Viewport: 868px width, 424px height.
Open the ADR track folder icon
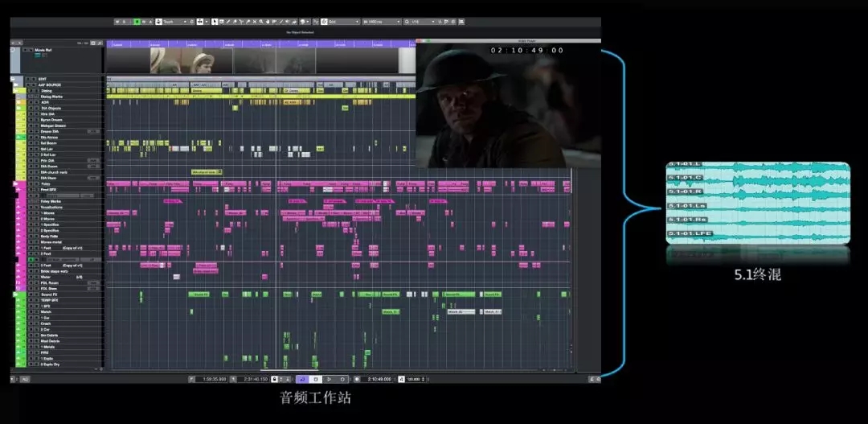(x=18, y=103)
